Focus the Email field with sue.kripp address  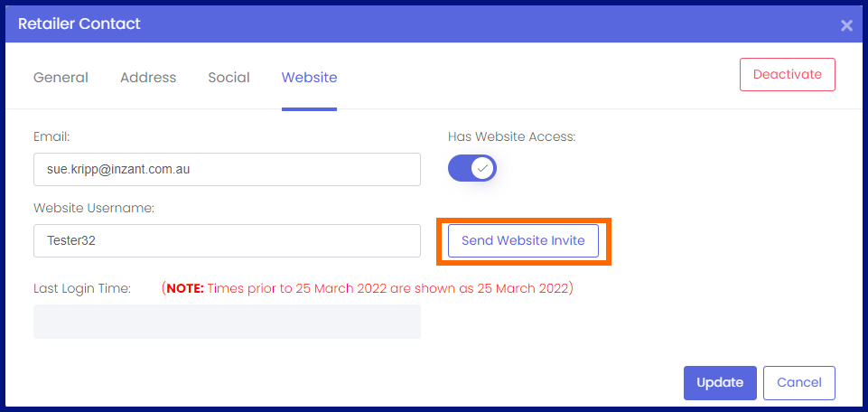point(227,170)
